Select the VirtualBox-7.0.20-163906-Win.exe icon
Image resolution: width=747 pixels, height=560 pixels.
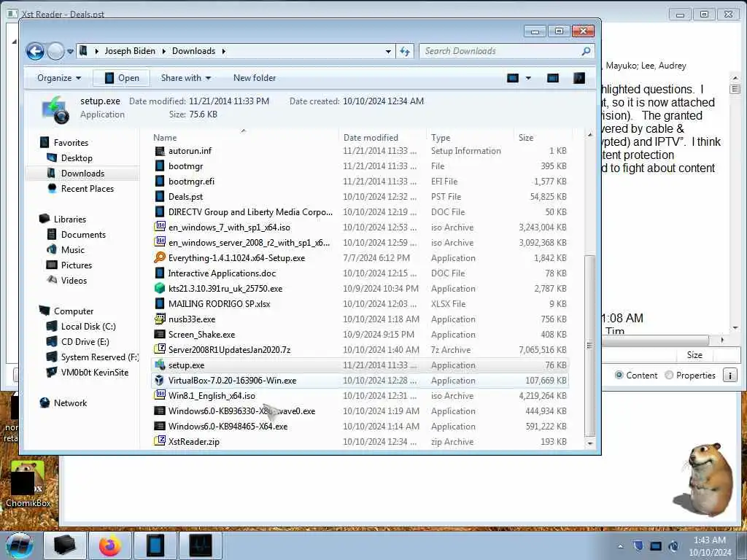pos(160,381)
